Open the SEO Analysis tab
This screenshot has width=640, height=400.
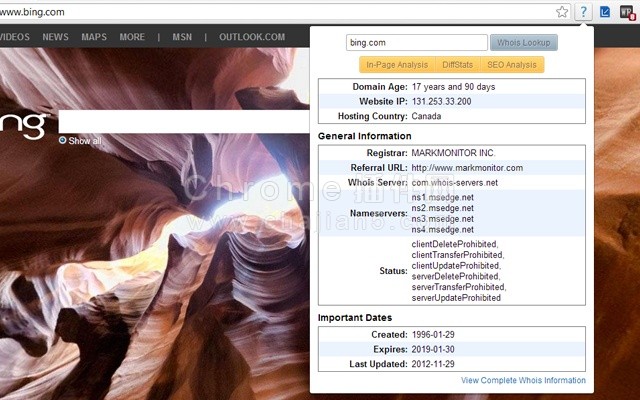512,65
